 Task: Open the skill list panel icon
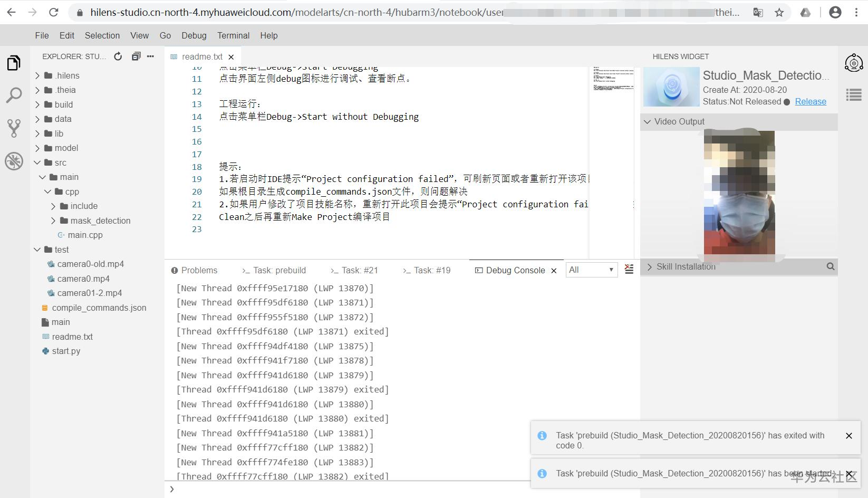coord(854,95)
